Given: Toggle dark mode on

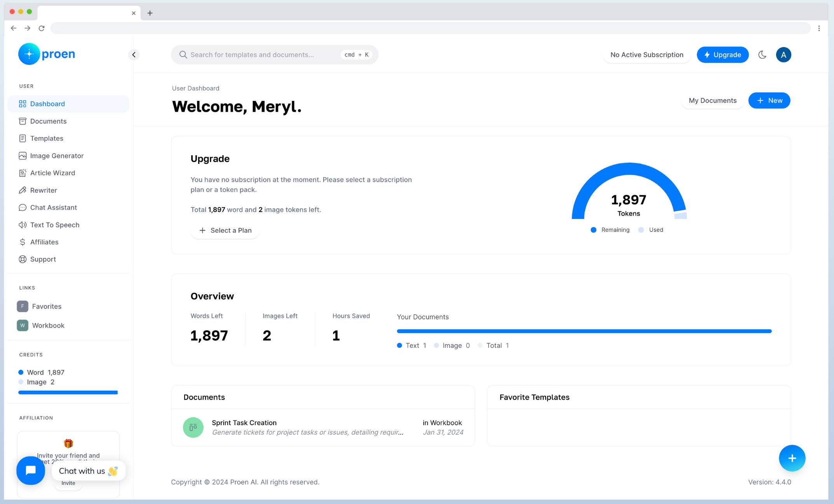Looking at the screenshot, I should (763, 55).
